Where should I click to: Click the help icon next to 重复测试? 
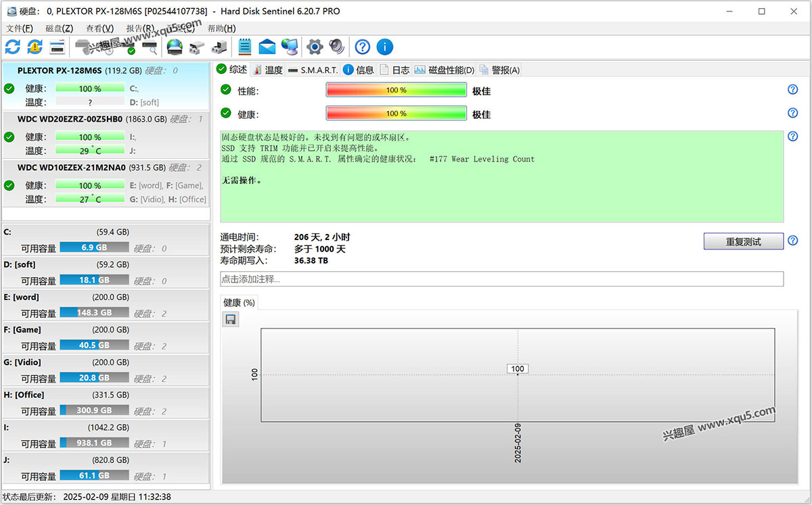[793, 241]
